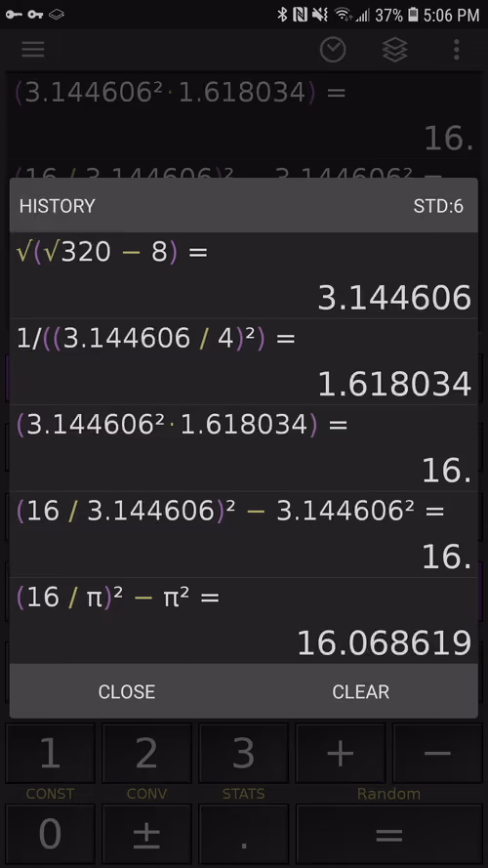The width and height of the screenshot is (488, 868).
Task: Select the √(√320 − 8) history entry
Action: click(243, 275)
